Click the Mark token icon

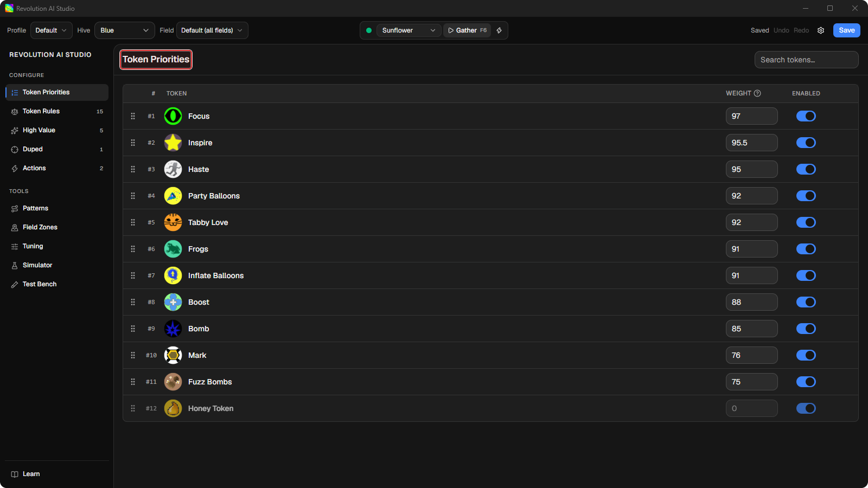[x=173, y=355]
